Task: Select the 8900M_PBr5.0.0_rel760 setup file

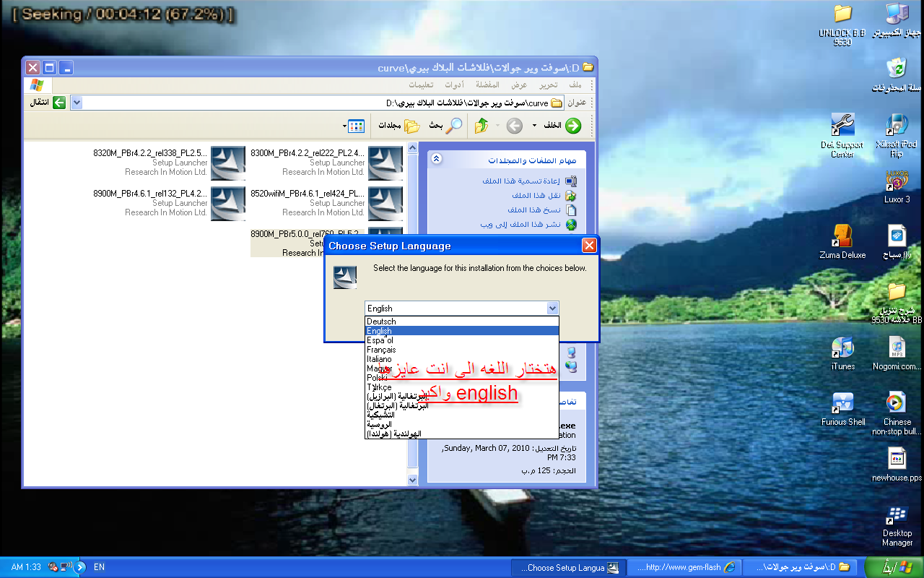Action: pos(287,243)
